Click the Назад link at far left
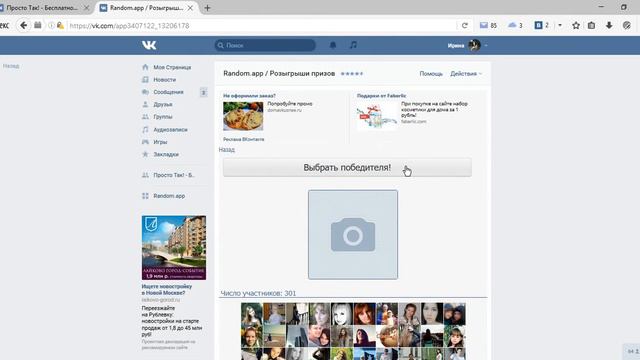Image resolution: width=640 pixels, height=360 pixels. [x=11, y=66]
